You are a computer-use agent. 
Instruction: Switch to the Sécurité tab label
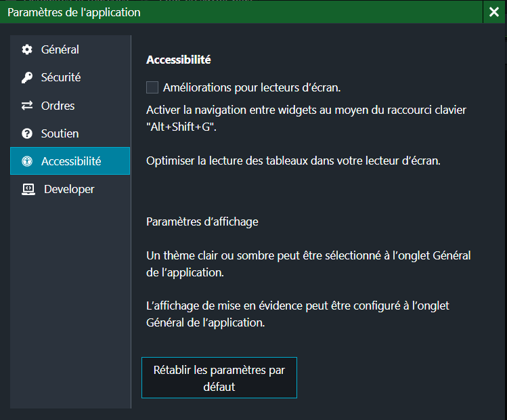click(x=61, y=78)
